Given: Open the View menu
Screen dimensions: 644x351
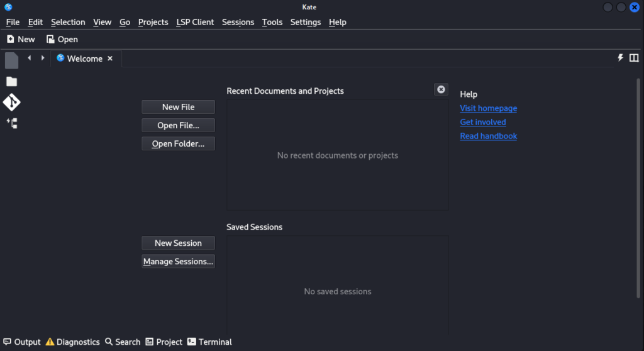Looking at the screenshot, I should (102, 22).
